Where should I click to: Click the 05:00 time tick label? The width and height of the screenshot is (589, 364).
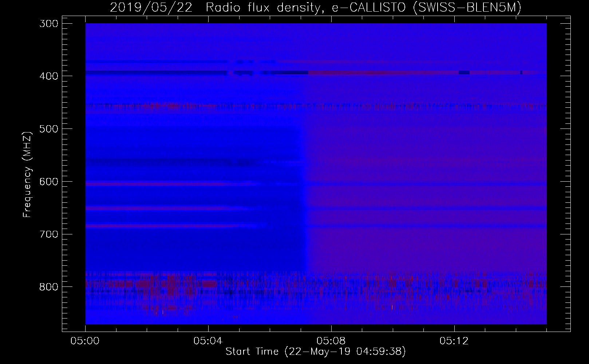86,341
